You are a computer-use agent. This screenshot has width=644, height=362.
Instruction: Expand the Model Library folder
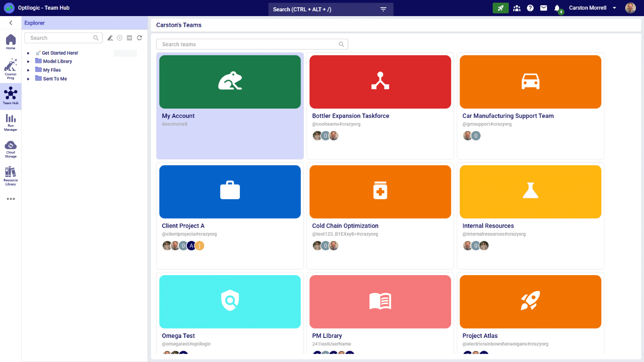(28, 62)
